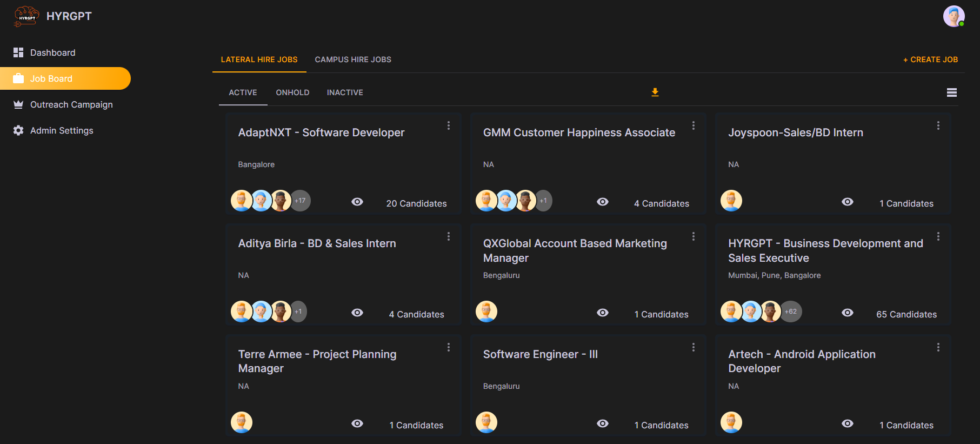This screenshot has width=980, height=444.
Task: Open kebab menu on Aditya Birla card
Action: pyautogui.click(x=448, y=236)
